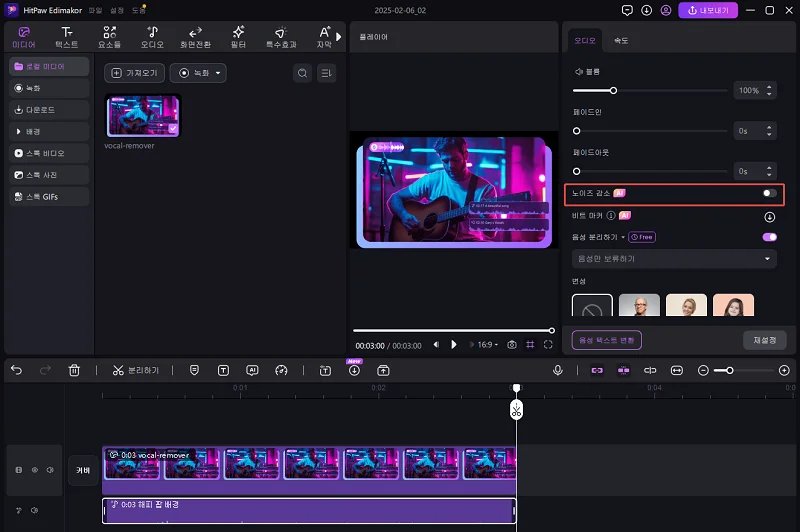Open the media sort options icon
800x532 pixels.
(326, 73)
